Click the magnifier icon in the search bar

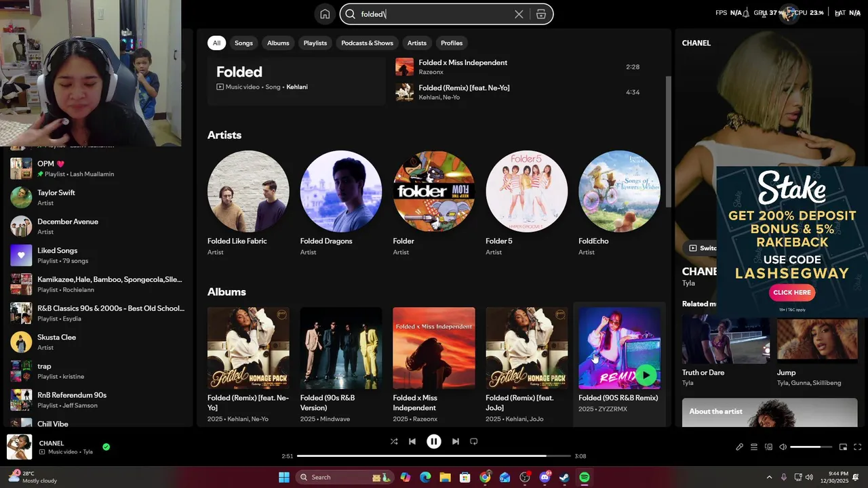(350, 14)
